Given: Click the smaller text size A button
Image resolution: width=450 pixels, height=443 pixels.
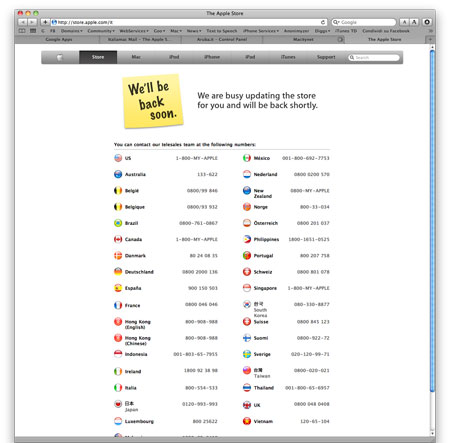Looking at the screenshot, I should click(404, 22).
